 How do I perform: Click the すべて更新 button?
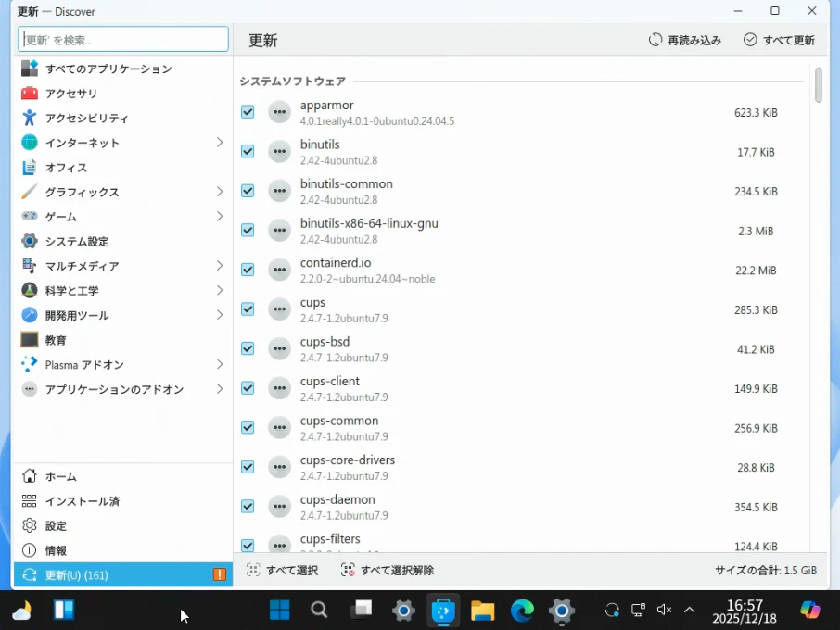pyautogui.click(x=779, y=40)
